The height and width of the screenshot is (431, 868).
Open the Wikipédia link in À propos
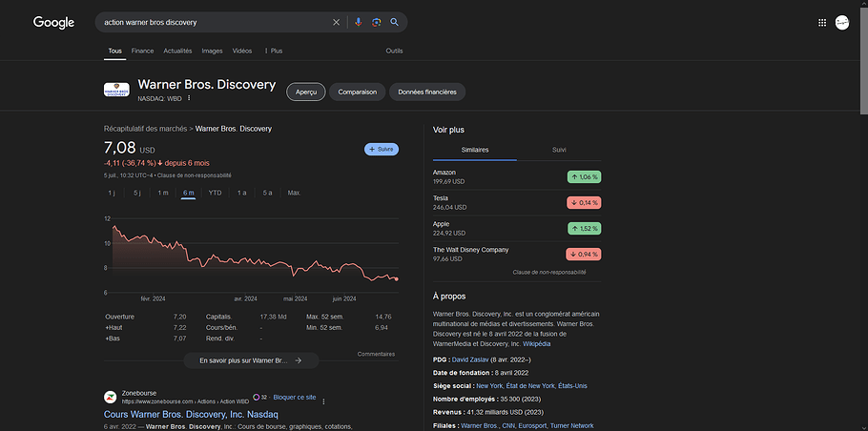pyautogui.click(x=536, y=344)
